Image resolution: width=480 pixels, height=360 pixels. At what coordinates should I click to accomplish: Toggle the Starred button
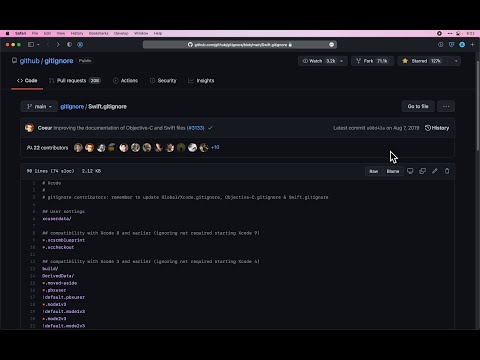[422, 61]
